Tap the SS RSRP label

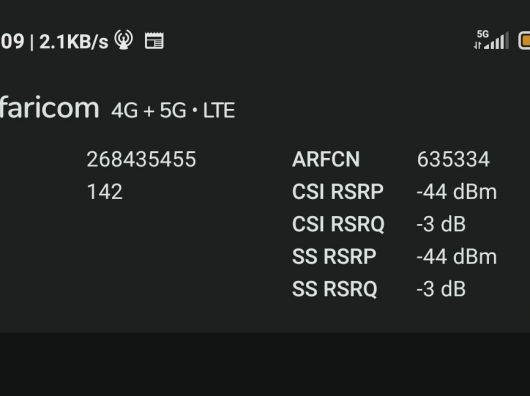pyautogui.click(x=334, y=256)
